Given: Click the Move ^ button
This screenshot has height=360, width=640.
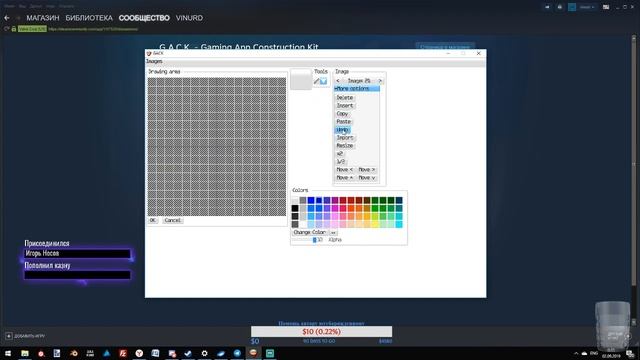Looking at the screenshot, I should (345, 178).
